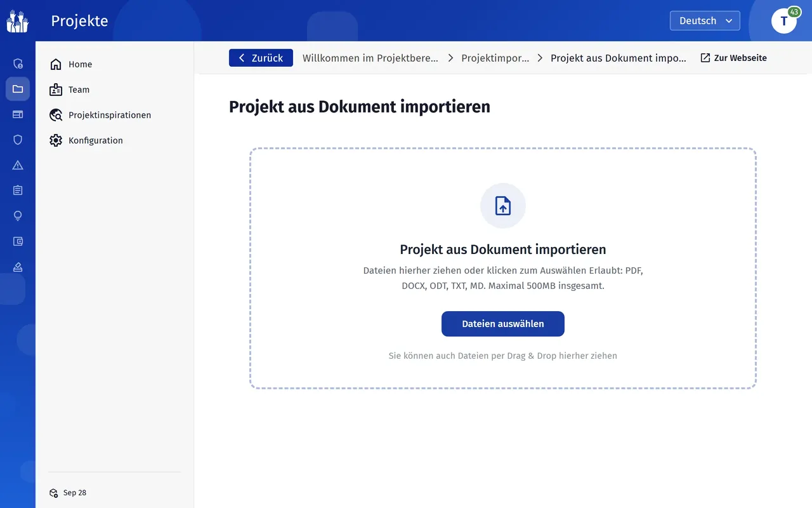Viewport: 812px width, 508px height.
Task: Click the house icon beside Home
Action: 56,64
